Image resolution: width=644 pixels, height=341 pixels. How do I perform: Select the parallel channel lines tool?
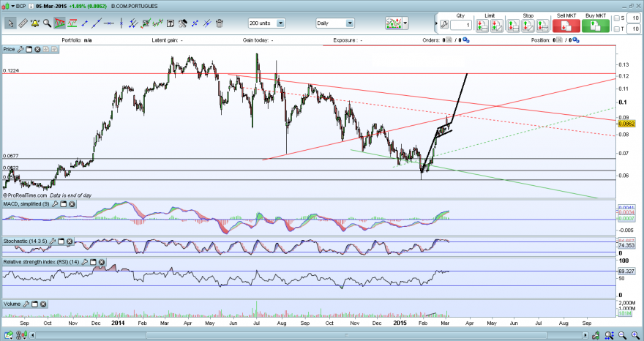coord(133,23)
